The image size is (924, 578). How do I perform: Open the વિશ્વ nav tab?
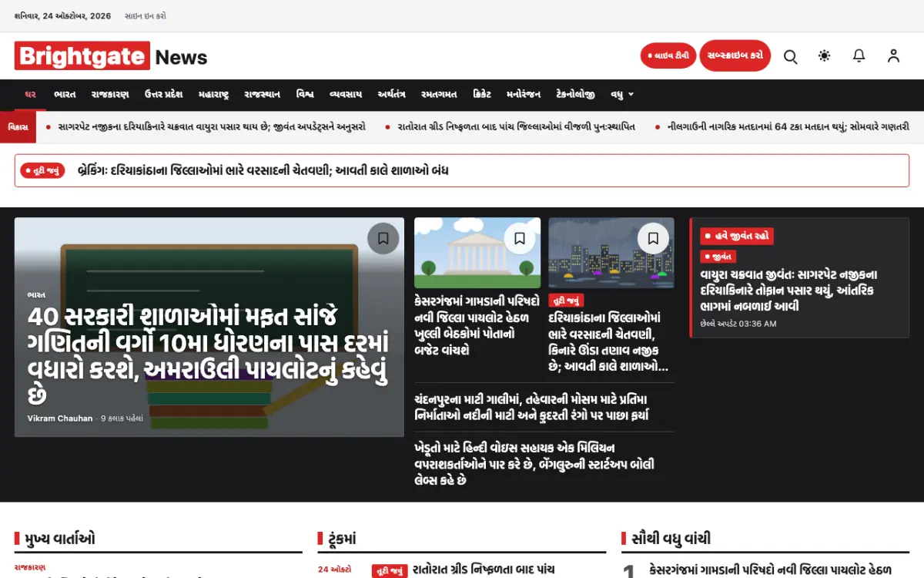[x=305, y=94]
